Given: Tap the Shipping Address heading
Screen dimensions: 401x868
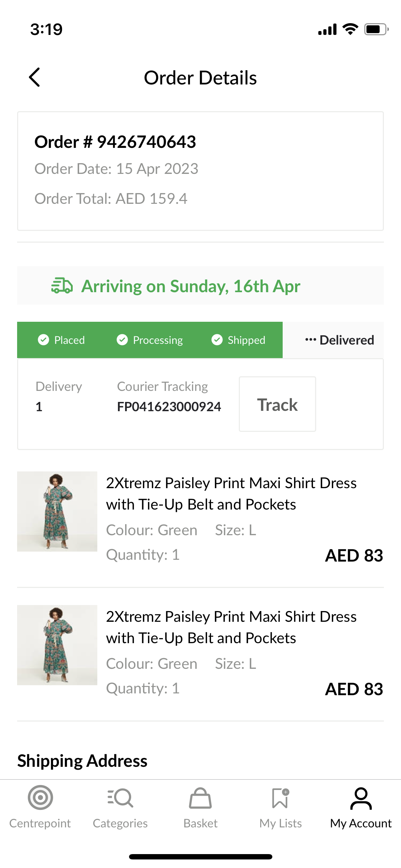Looking at the screenshot, I should pyautogui.click(x=82, y=761).
